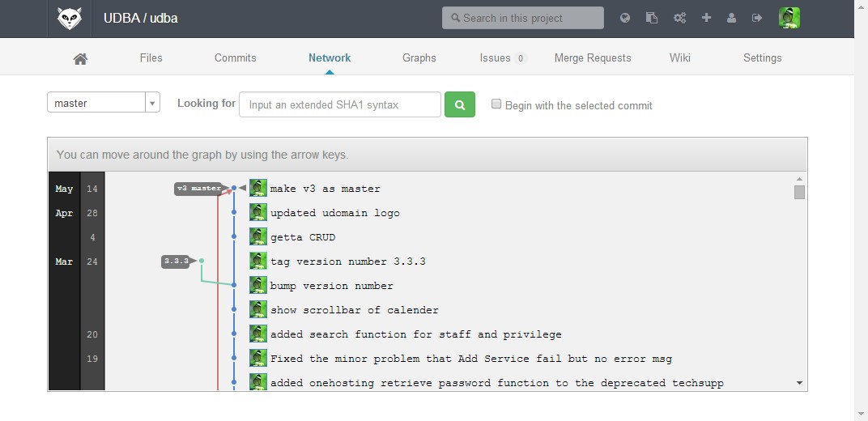Open the public area globe icon
868x421 pixels.
625,18
